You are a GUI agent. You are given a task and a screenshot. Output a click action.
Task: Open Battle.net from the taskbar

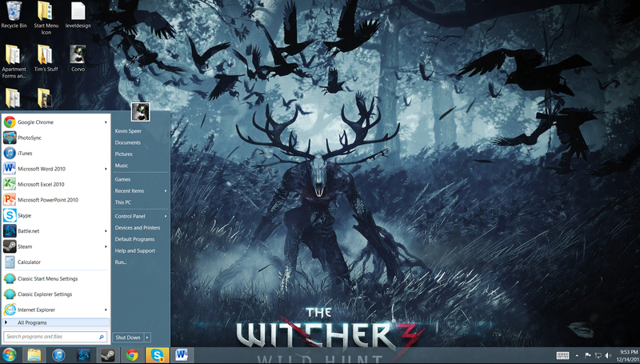pyautogui.click(x=83, y=355)
